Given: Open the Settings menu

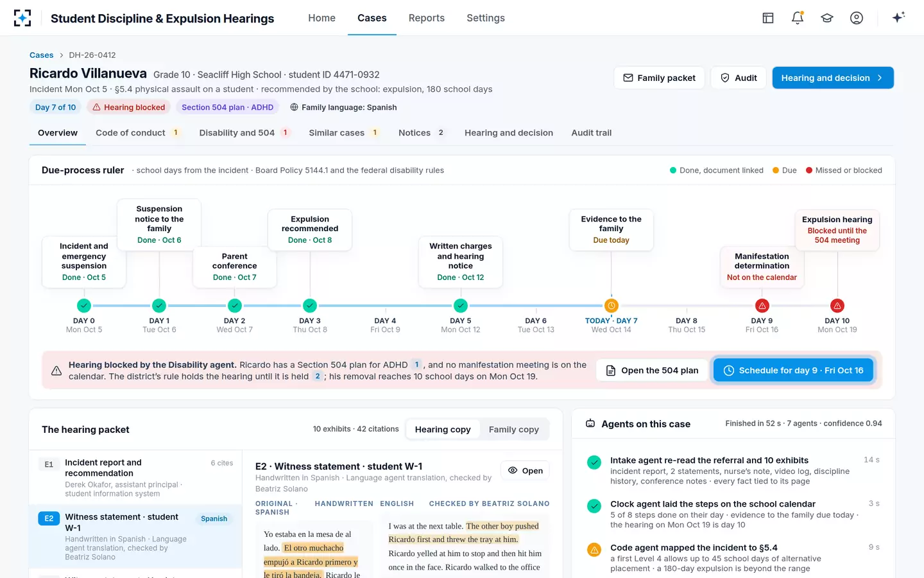Looking at the screenshot, I should pyautogui.click(x=486, y=18).
